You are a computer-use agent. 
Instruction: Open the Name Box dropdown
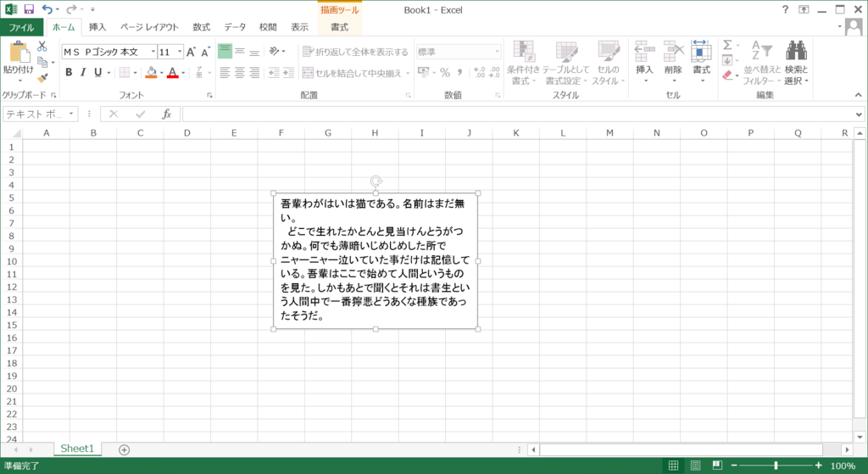tap(71, 114)
